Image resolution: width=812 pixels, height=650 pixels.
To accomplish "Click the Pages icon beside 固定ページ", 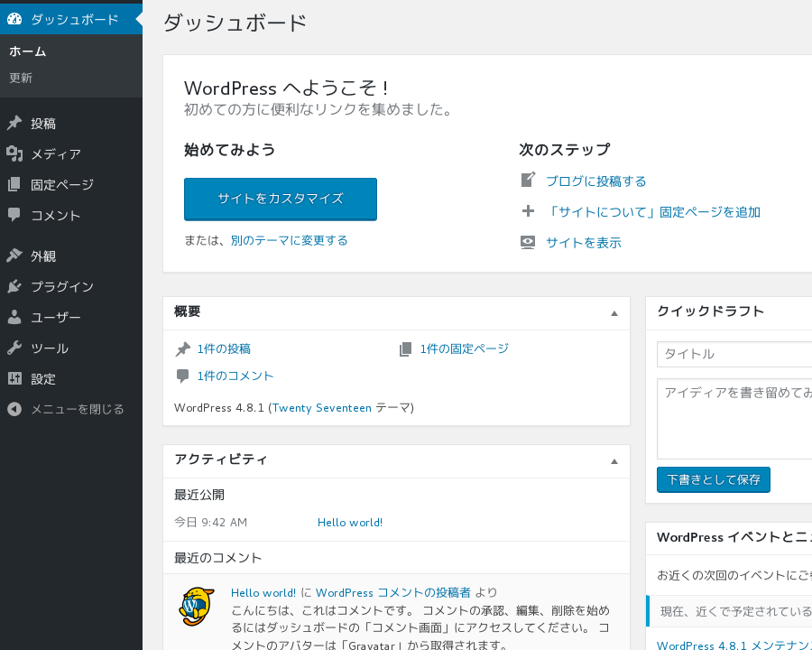I will [14, 185].
